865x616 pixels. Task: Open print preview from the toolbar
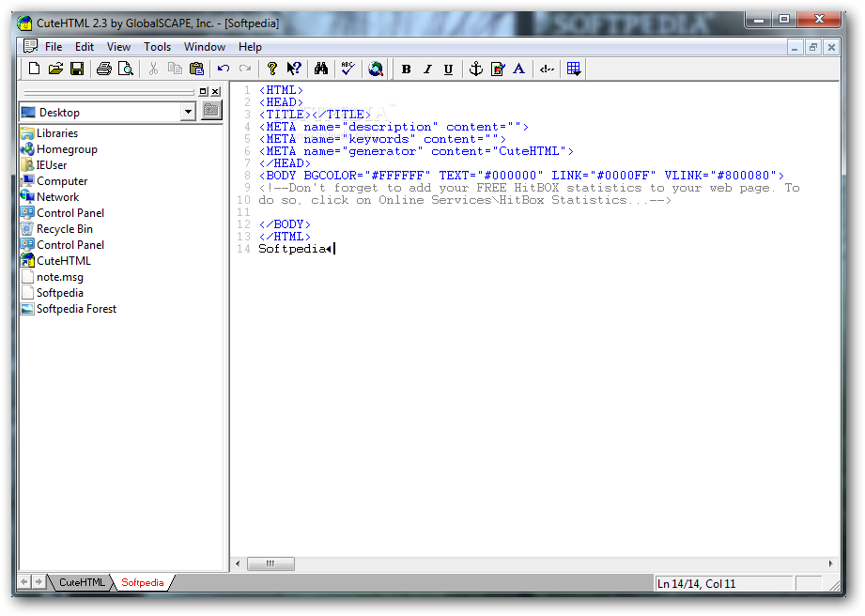point(126,69)
